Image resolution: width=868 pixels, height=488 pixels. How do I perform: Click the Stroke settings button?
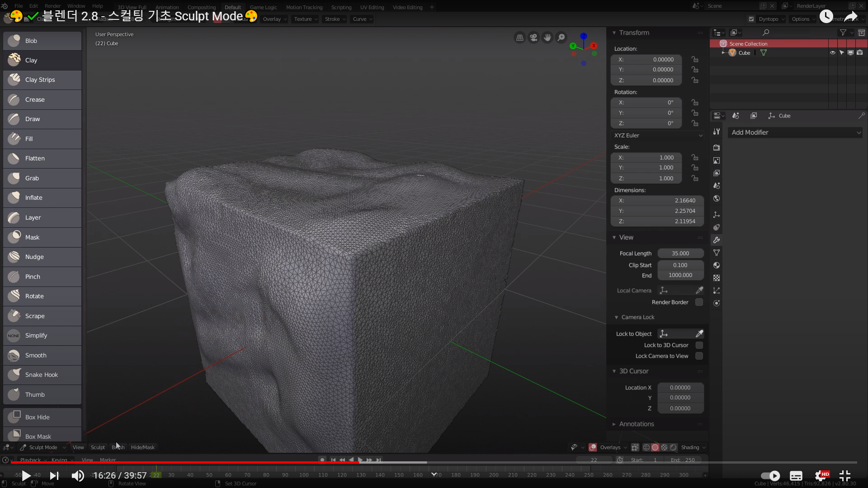point(335,19)
